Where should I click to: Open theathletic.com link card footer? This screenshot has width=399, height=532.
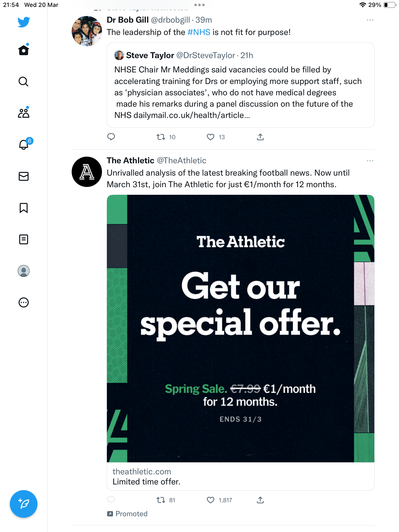tap(241, 477)
